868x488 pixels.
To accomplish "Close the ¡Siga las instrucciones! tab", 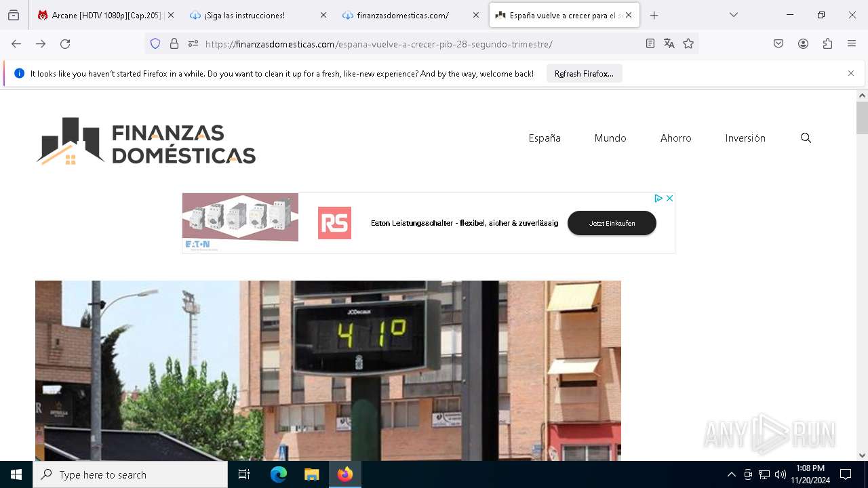I will click(323, 15).
